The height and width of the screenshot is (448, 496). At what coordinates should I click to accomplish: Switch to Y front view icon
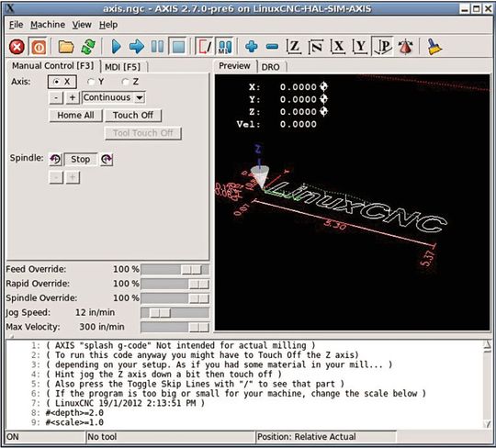[x=360, y=47]
